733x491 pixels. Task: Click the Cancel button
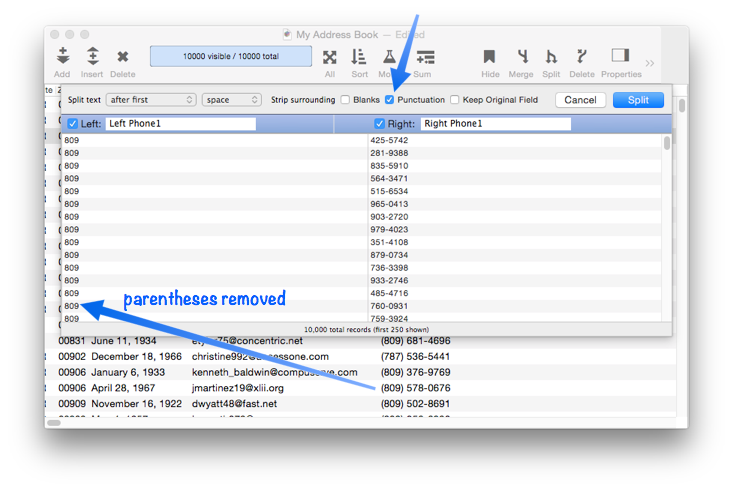click(x=580, y=100)
